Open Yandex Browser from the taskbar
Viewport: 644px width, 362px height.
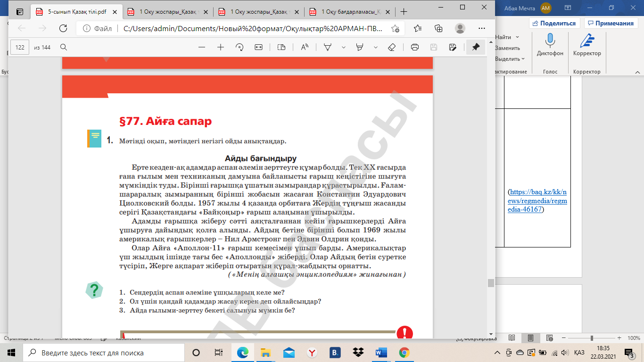[312, 353]
